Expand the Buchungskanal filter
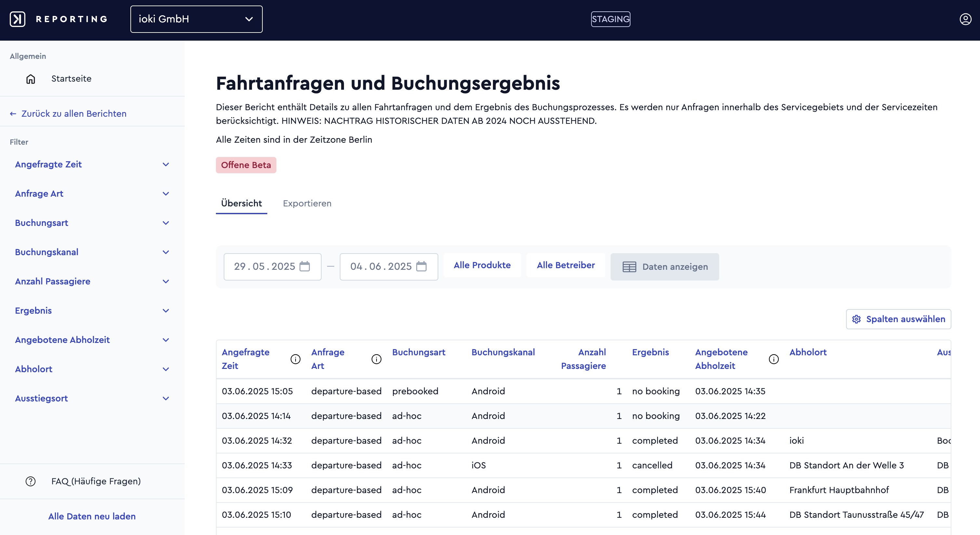 pyautogui.click(x=92, y=252)
